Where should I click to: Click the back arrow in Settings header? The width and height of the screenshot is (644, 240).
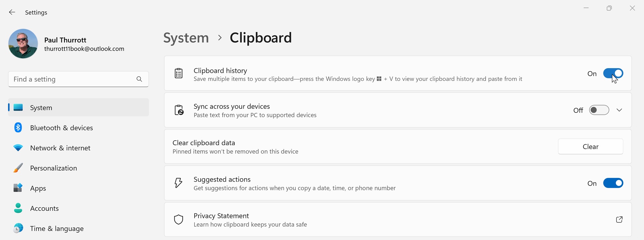(12, 12)
